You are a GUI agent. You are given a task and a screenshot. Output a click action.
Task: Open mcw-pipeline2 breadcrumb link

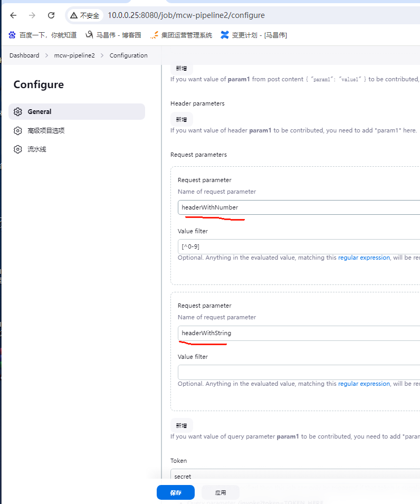coord(74,55)
